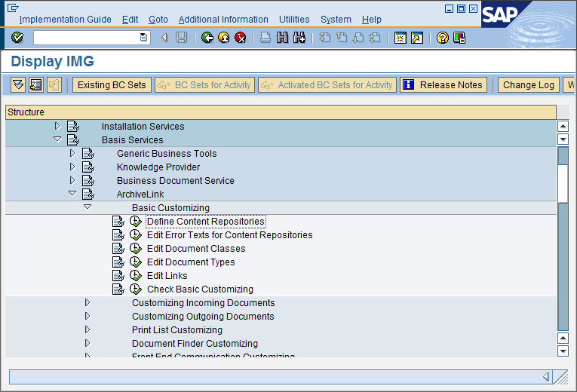The image size is (577, 392).
Task: Open Help via yellow question mark icon
Action: pyautogui.click(x=443, y=38)
